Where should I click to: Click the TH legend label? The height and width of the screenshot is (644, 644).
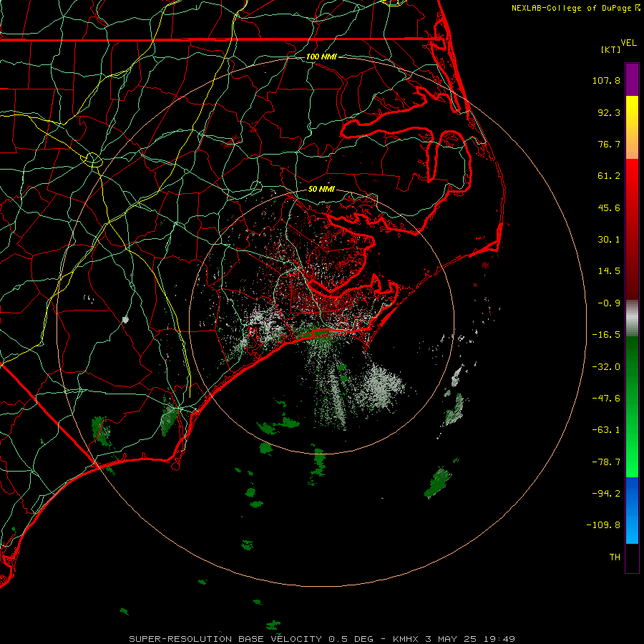pos(615,557)
